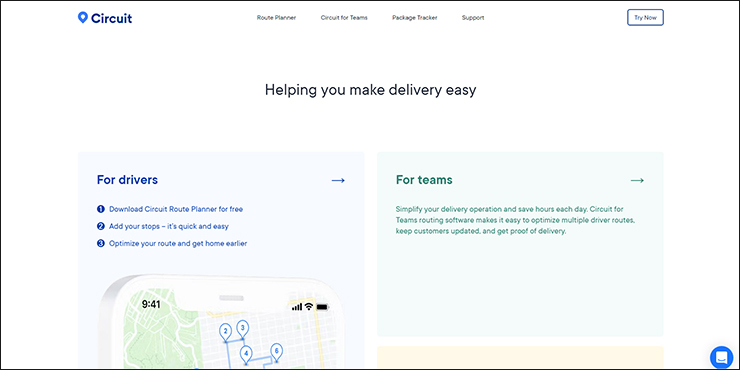Screen dimensions: 740x370
Task: Click the phone's 9:41 clock
Action: point(151,304)
